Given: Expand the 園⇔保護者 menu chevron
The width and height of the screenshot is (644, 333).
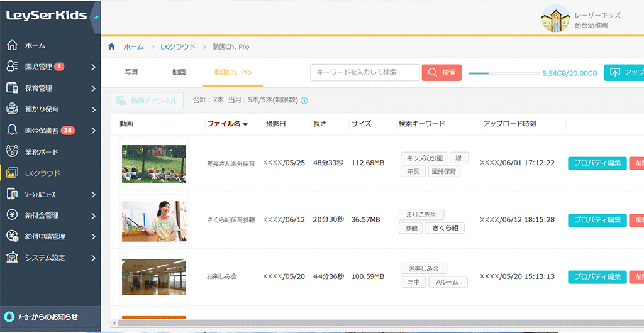Looking at the screenshot, I should [94, 131].
